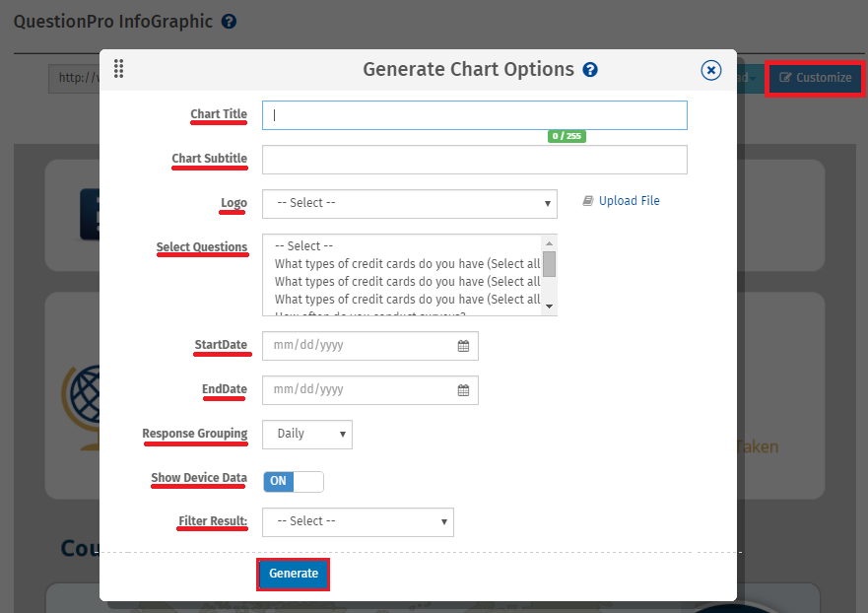Open help icon next to QuestionPro InfoGraphic
Viewport: 868px width, 613px height.
tap(229, 22)
